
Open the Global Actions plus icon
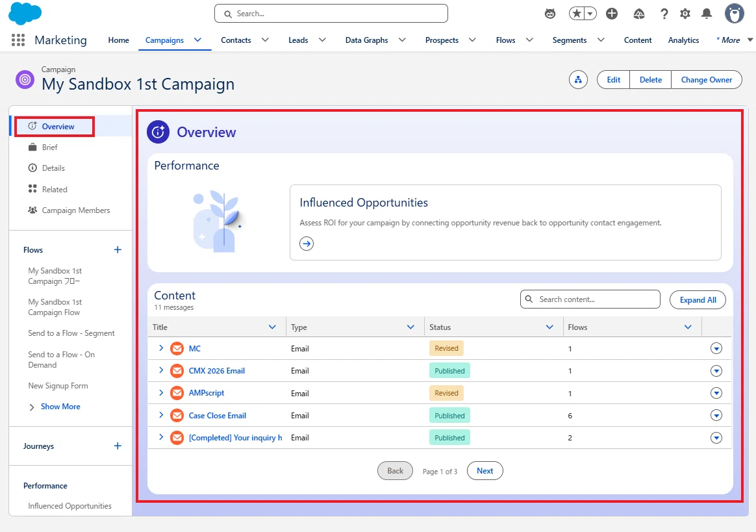612,14
